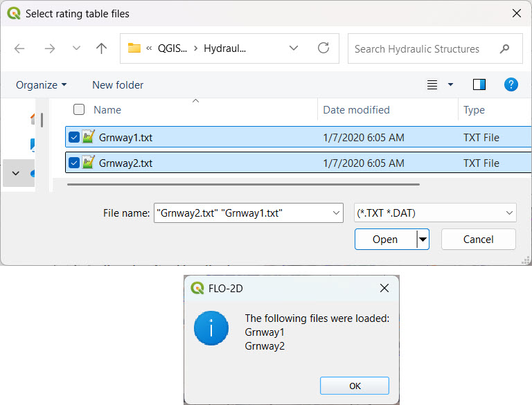Click the Grnway1.txt file icon

89,137
